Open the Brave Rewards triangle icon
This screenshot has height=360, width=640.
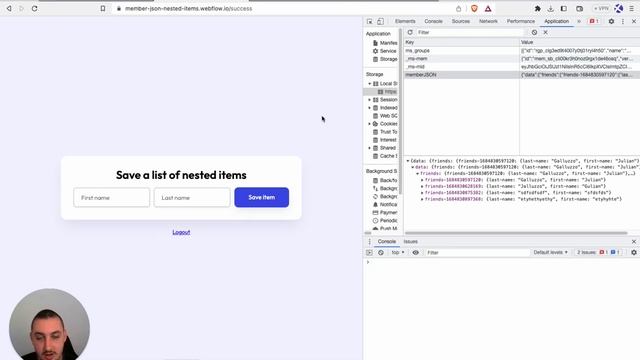tap(488, 8)
